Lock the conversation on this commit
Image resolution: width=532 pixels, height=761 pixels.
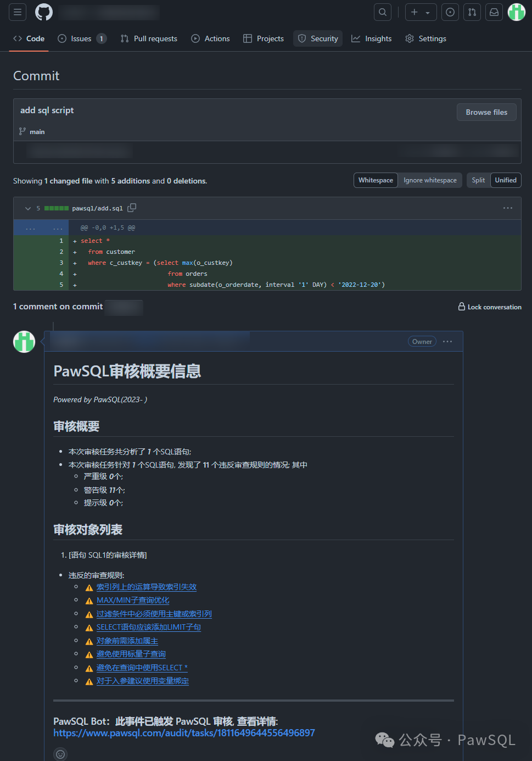490,307
